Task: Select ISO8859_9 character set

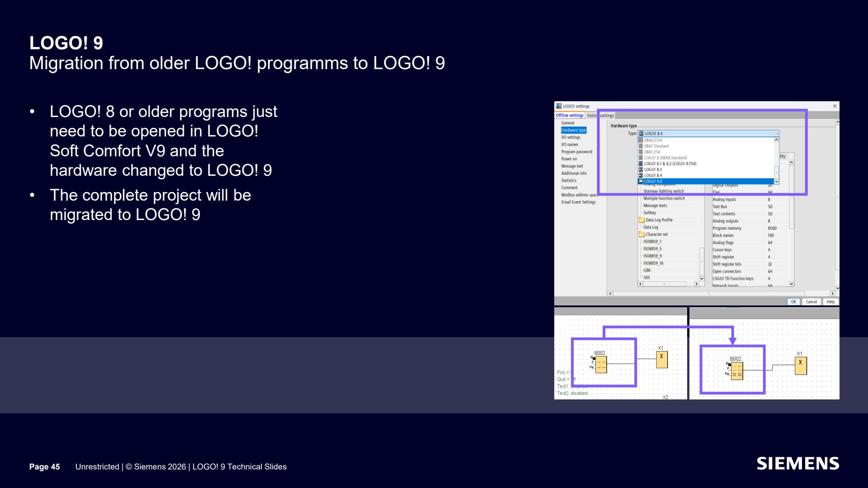Action: (652, 256)
